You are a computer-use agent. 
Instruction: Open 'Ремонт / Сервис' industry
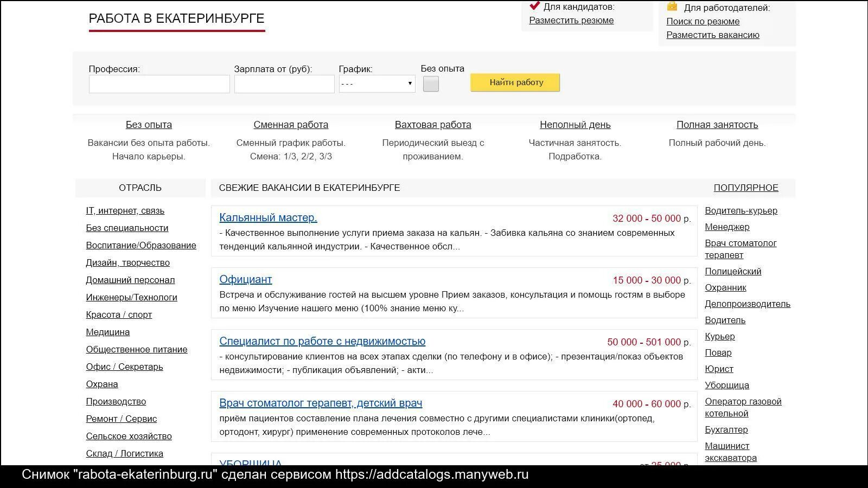click(121, 419)
